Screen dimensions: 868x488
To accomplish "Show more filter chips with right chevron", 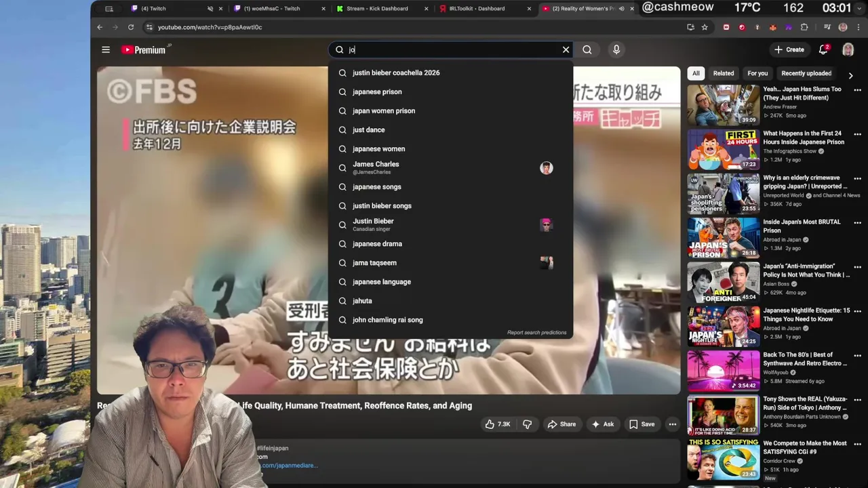I will point(850,76).
